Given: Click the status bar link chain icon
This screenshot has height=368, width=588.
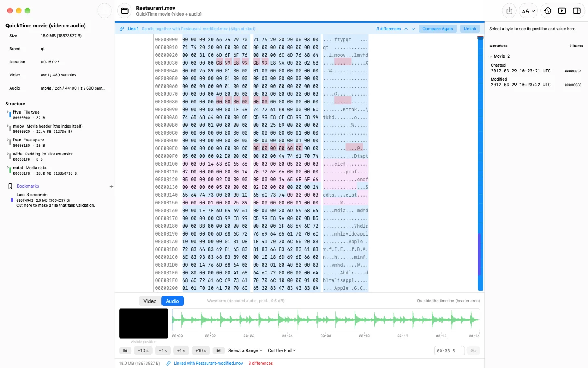Looking at the screenshot, I should pos(168,363).
